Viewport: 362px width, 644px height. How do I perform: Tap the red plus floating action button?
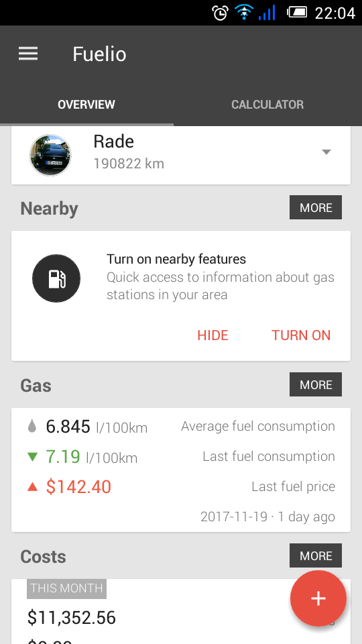pos(318,598)
